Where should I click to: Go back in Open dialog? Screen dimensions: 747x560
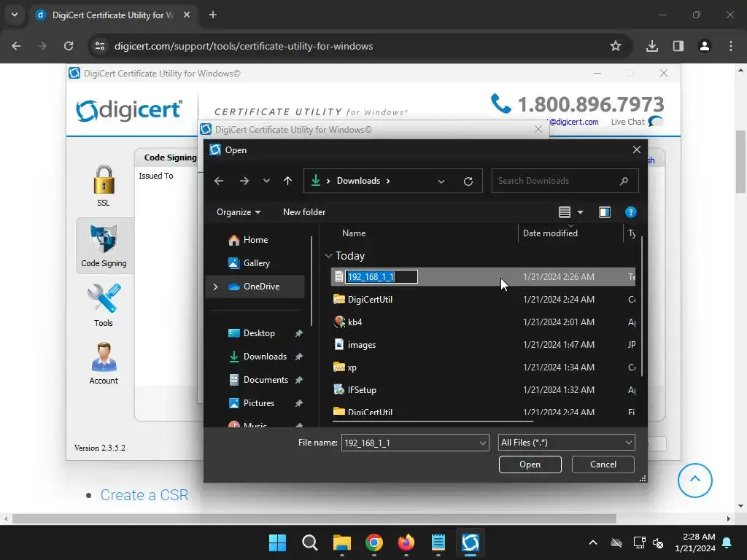219,181
